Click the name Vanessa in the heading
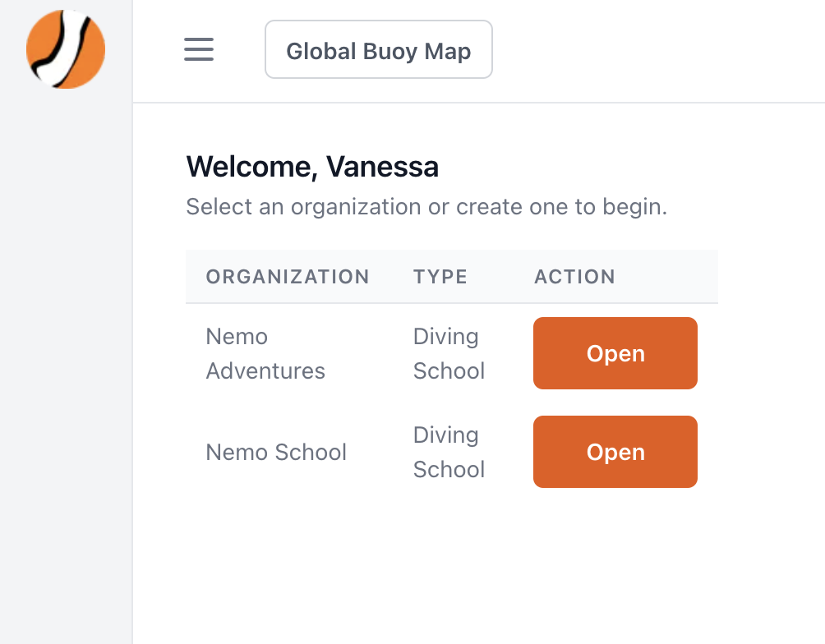This screenshot has width=825, height=644. (x=382, y=167)
